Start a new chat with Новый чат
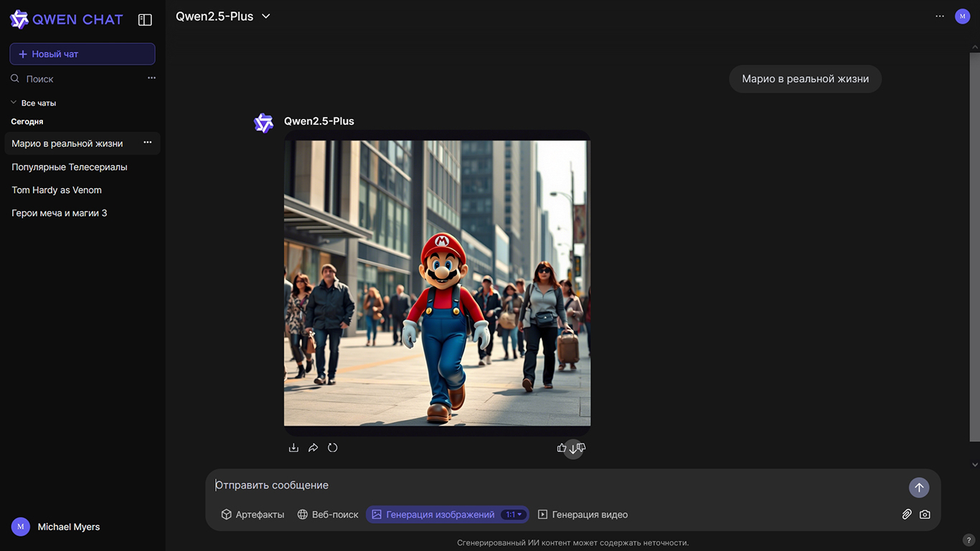 83,54
